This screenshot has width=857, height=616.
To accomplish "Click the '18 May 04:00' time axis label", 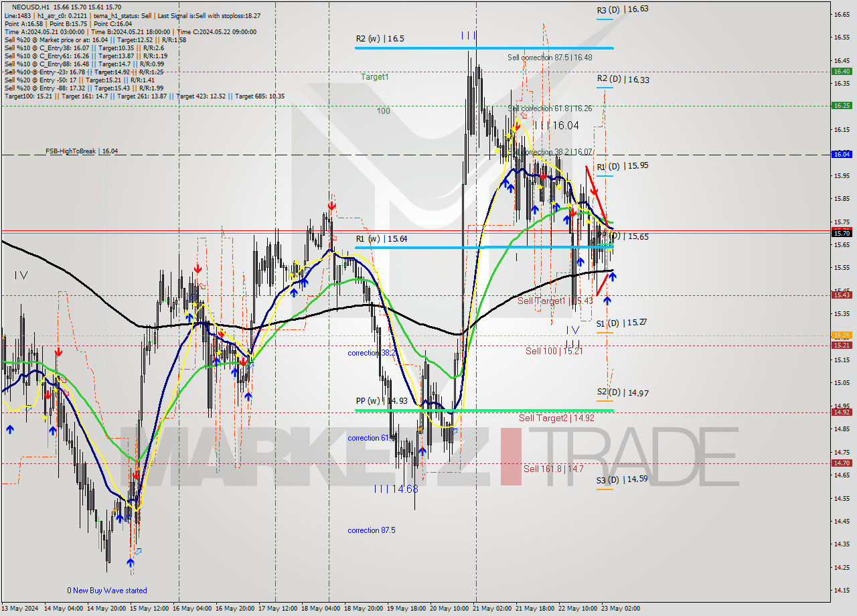I will 321,609.
